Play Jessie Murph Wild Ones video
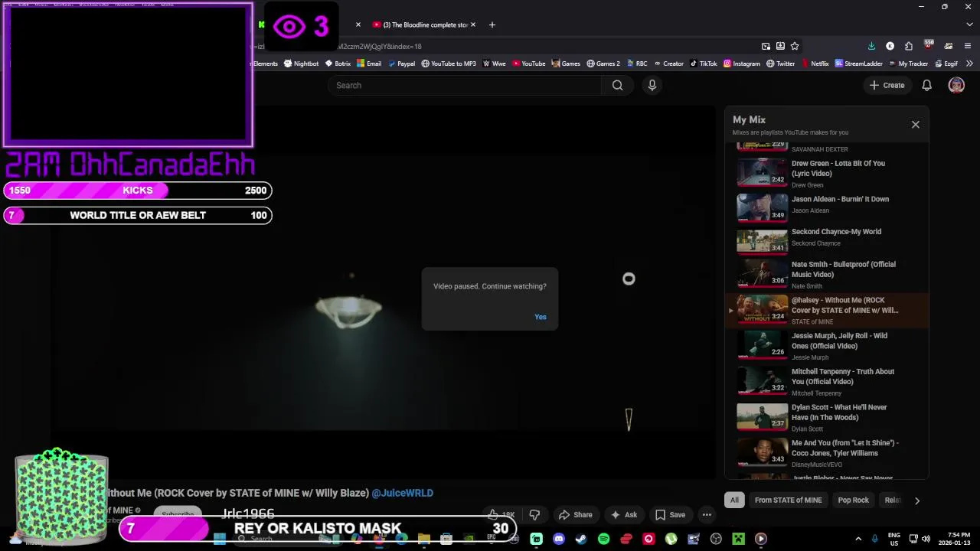The width and height of the screenshot is (980, 551). (x=827, y=345)
